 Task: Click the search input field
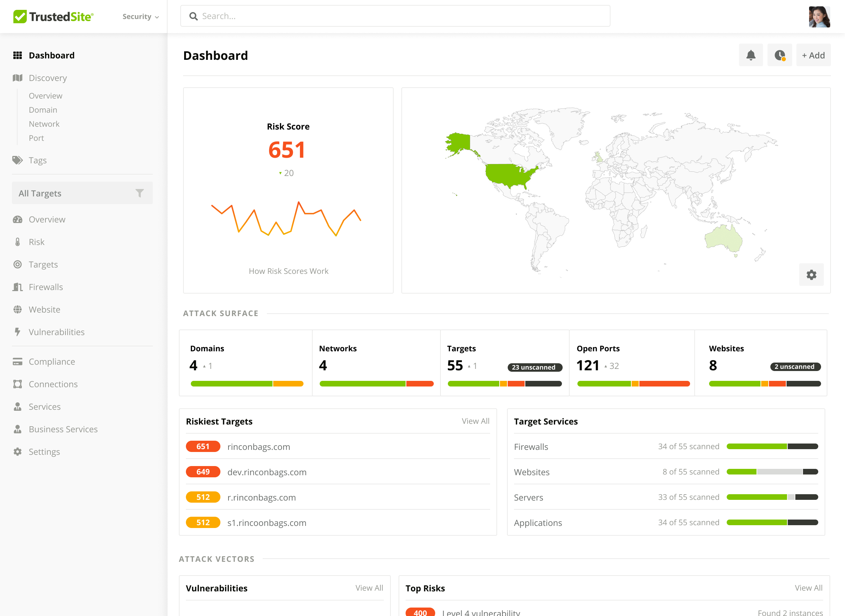point(395,16)
